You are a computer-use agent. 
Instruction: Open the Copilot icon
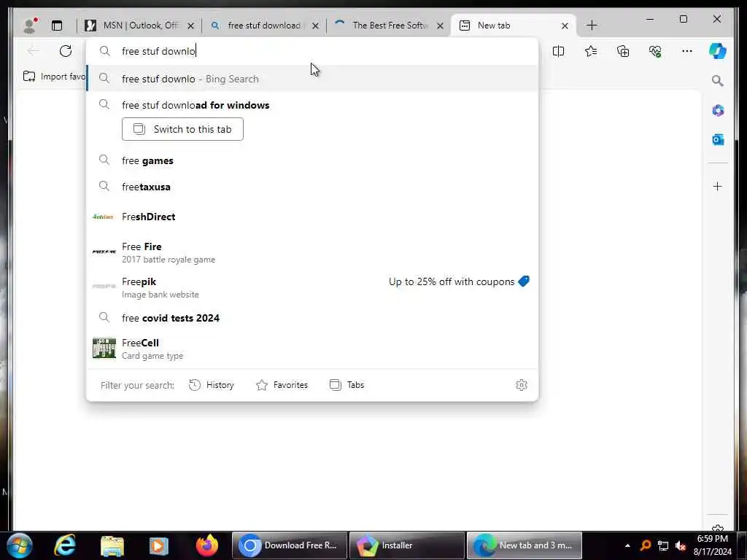coord(717,51)
